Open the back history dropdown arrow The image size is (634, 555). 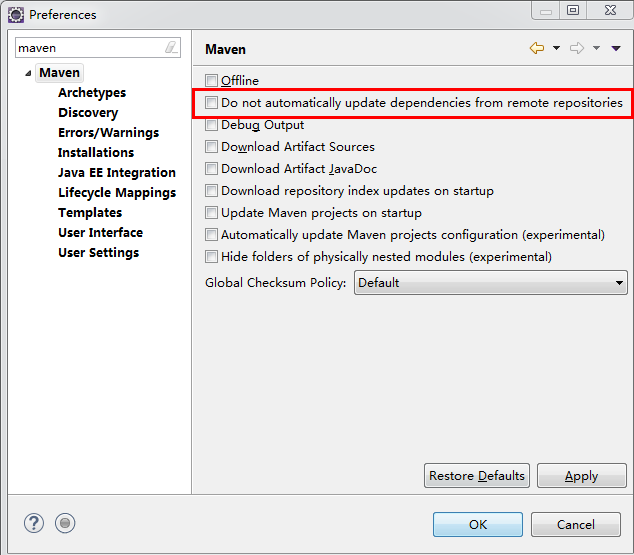tap(556, 48)
